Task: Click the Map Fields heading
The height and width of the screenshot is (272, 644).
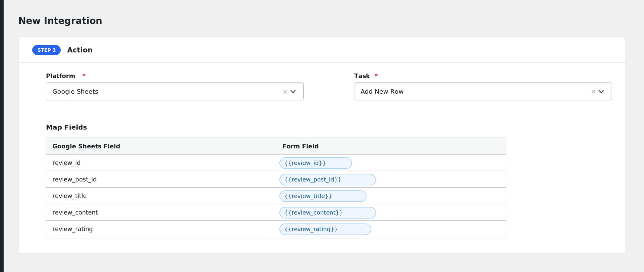Action: [x=66, y=127]
